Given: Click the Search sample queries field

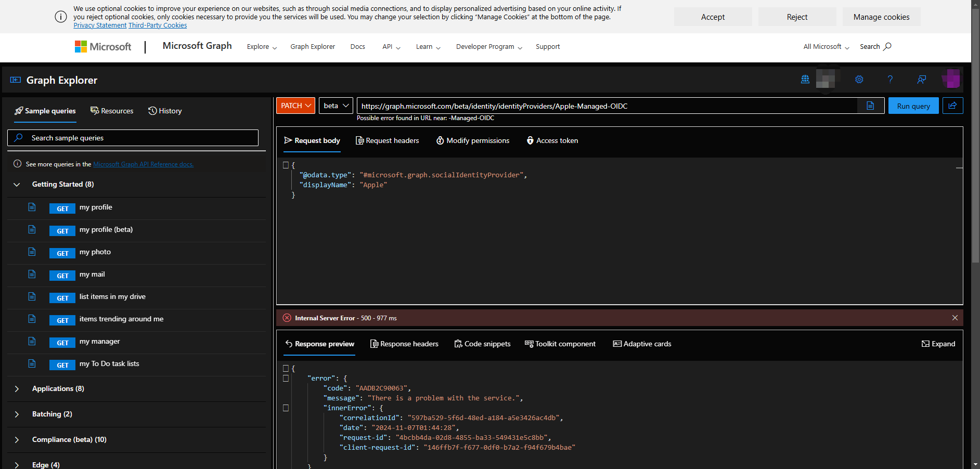Looking at the screenshot, I should click(133, 138).
